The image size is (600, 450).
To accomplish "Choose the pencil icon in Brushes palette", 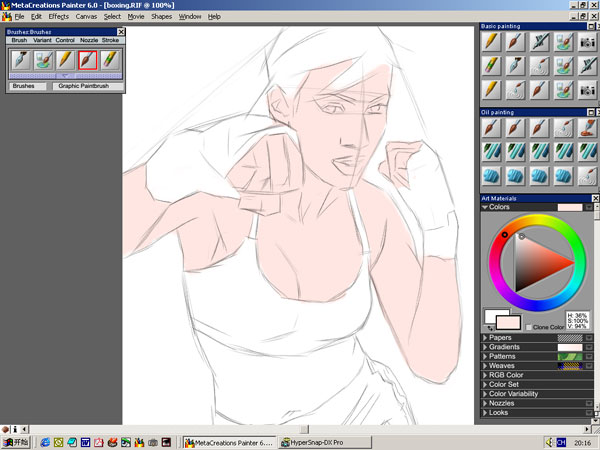I will (x=65, y=60).
